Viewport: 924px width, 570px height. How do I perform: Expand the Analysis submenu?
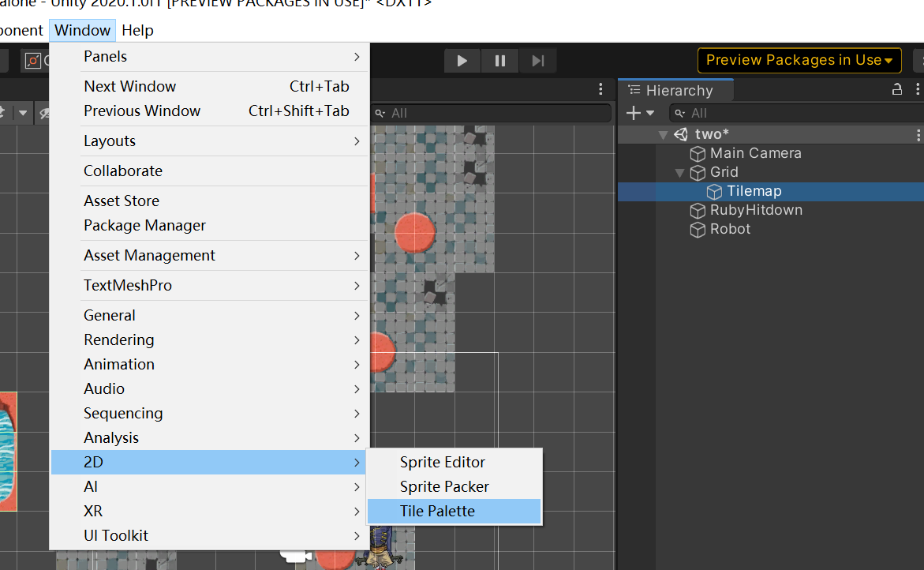(x=210, y=438)
